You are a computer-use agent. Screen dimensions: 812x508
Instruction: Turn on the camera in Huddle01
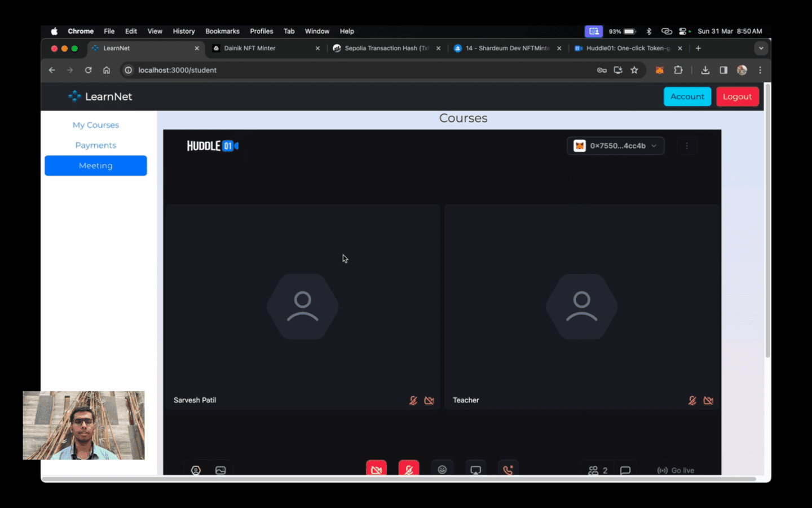(x=376, y=468)
